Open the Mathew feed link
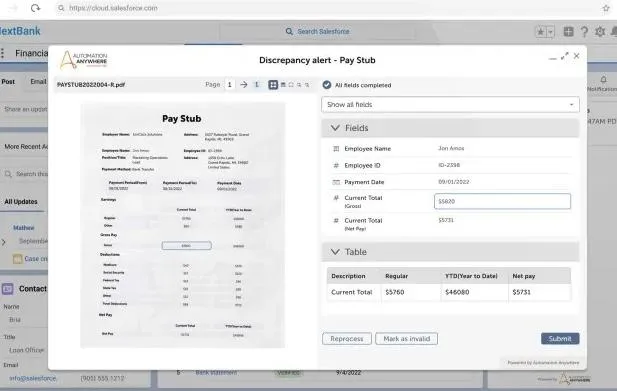This screenshot has height=391, width=617. click(x=24, y=228)
